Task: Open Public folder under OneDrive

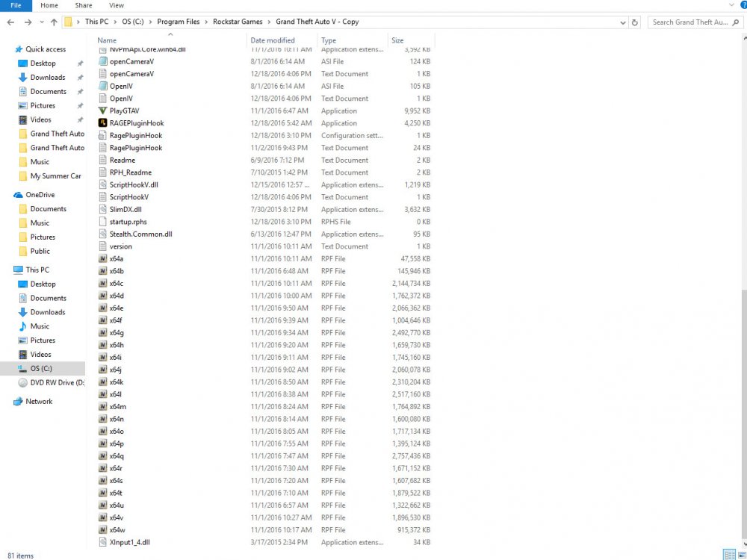Action: pyautogui.click(x=40, y=251)
